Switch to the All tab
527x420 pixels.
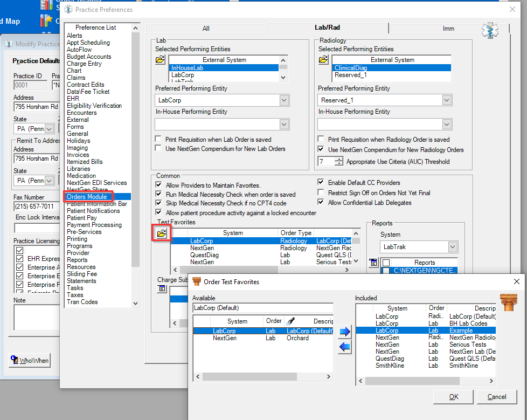click(x=206, y=29)
